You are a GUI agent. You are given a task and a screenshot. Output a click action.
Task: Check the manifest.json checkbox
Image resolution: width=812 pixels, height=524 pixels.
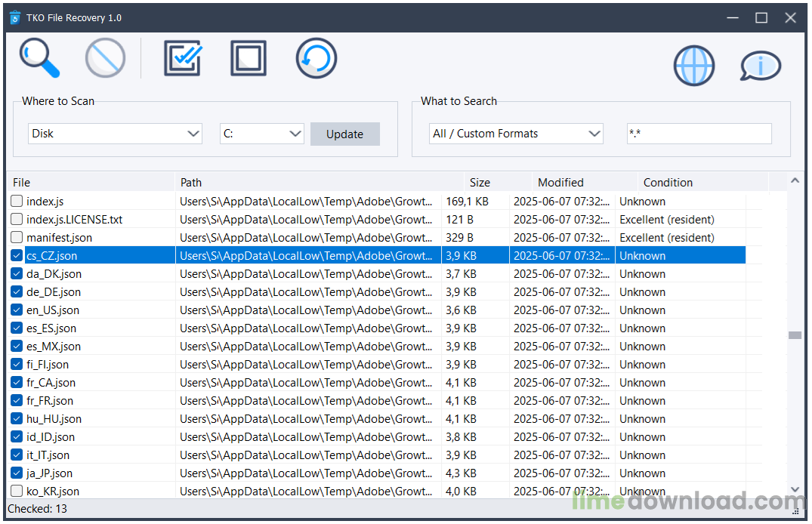point(17,237)
